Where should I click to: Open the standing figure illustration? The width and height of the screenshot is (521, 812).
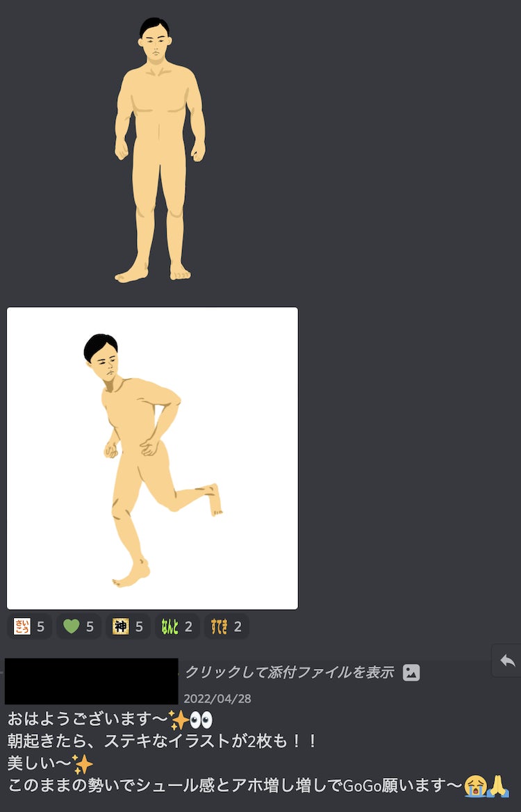coord(160,149)
